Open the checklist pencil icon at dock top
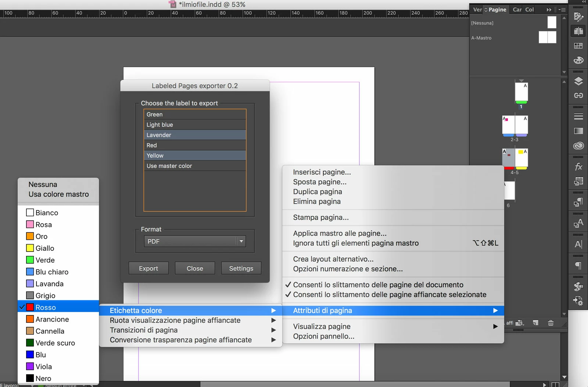Screen dimensions: 588x387 (x=578, y=17)
